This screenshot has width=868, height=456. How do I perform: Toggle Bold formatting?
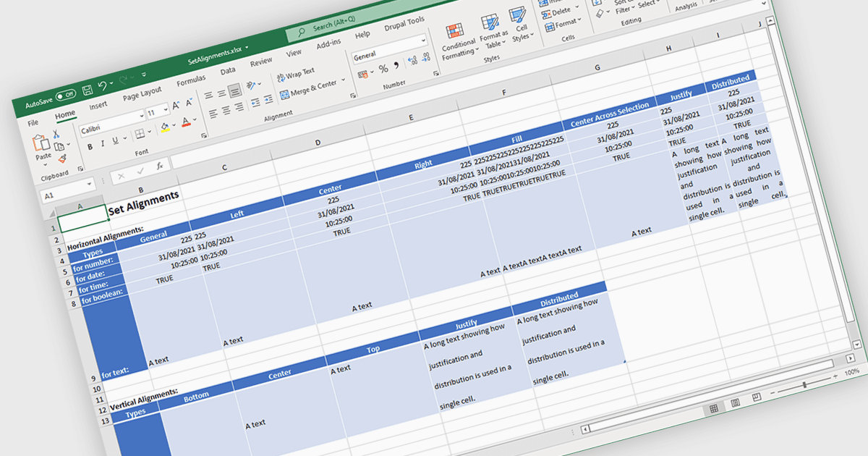point(90,147)
